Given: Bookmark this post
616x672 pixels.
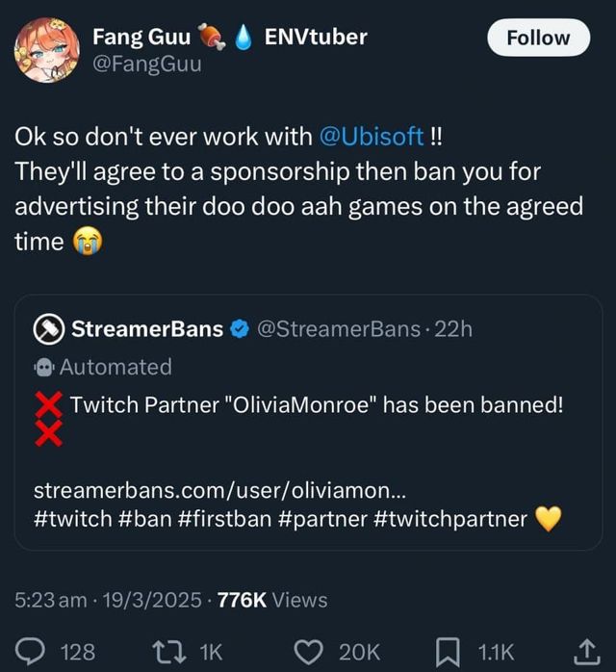Looking at the screenshot, I should pyautogui.click(x=448, y=651).
